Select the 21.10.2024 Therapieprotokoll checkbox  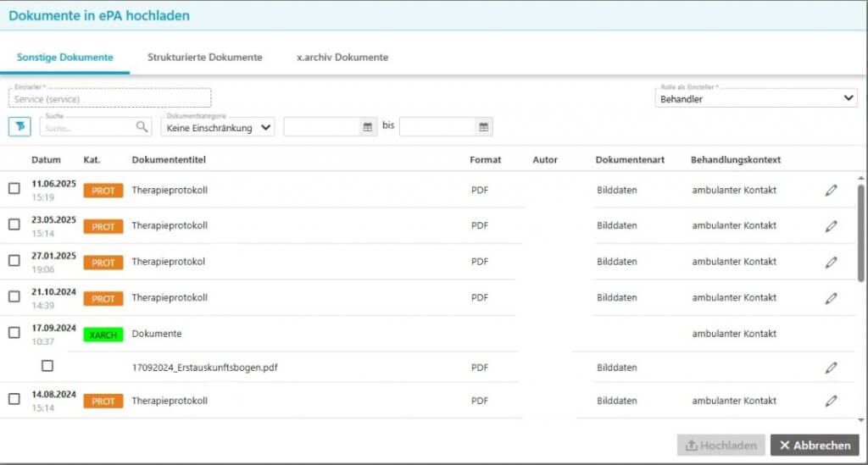[x=14, y=296]
